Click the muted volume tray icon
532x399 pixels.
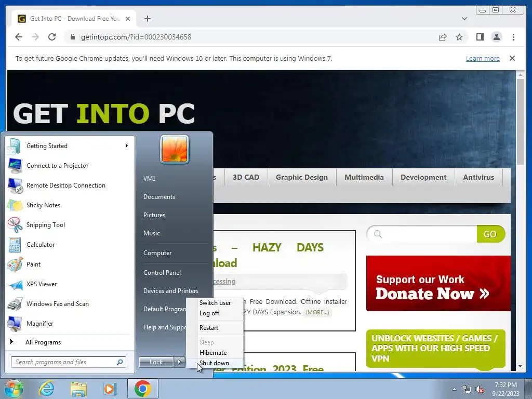[x=480, y=390]
